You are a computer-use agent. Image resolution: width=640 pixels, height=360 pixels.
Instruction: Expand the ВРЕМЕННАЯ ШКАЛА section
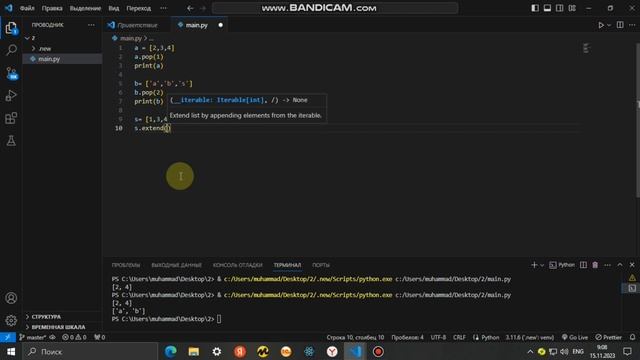[x=62, y=327]
